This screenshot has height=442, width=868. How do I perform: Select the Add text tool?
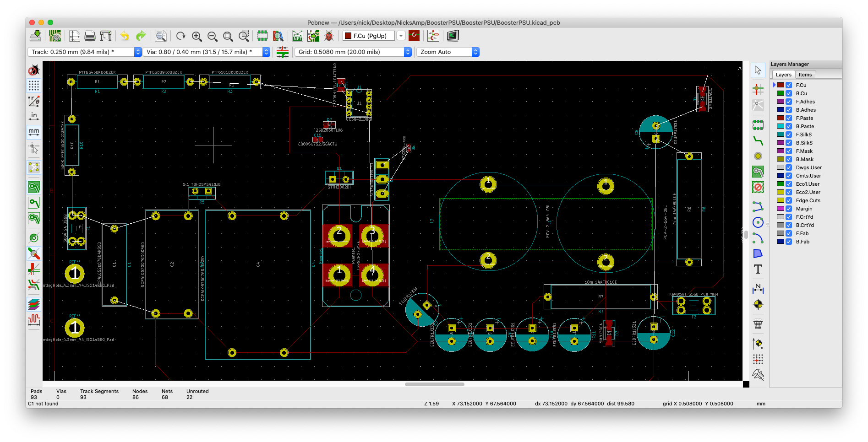point(758,270)
